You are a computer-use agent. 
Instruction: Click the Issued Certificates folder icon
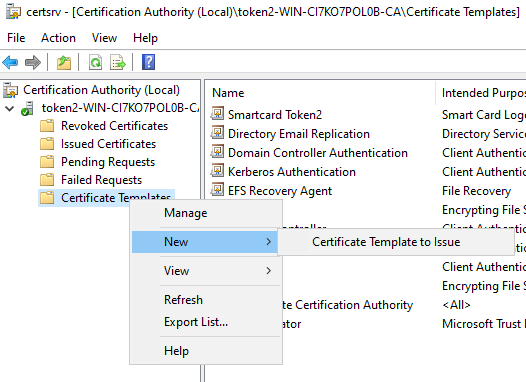[47, 144]
